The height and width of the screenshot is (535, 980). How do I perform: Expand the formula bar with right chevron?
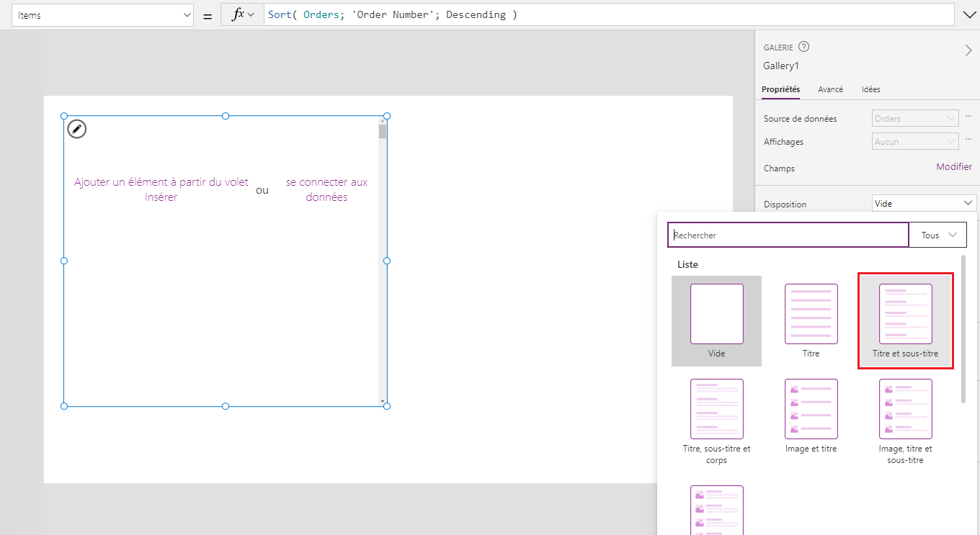[x=968, y=14]
